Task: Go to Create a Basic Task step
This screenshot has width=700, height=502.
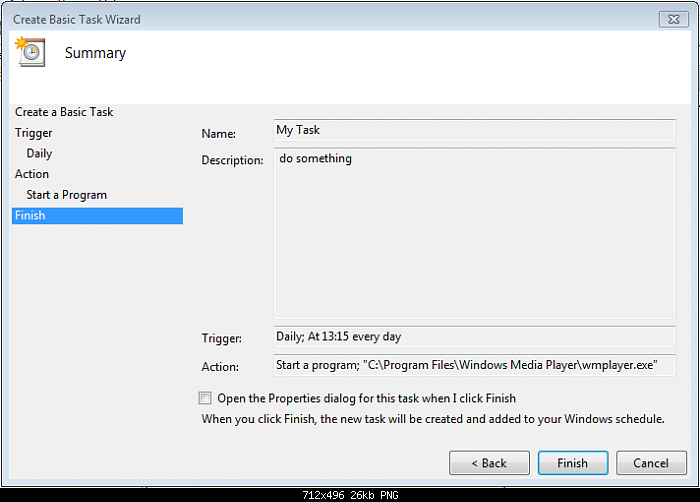Action: [x=64, y=112]
